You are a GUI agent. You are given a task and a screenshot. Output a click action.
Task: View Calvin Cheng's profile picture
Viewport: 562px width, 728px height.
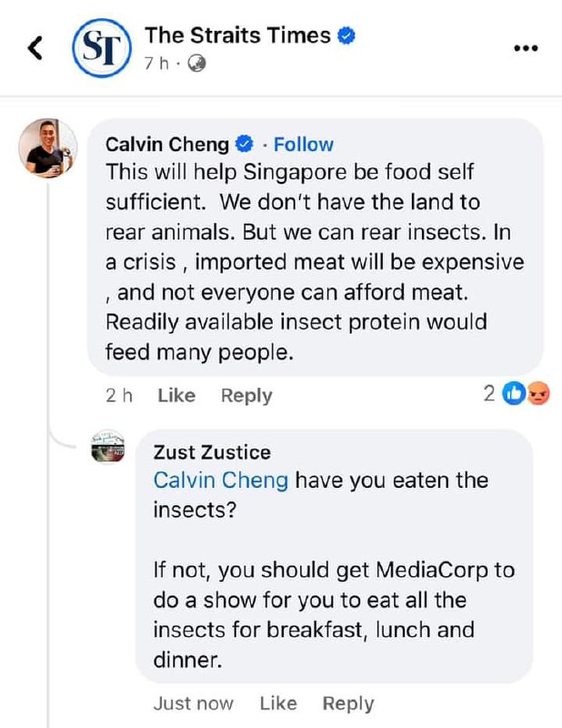click(x=48, y=147)
